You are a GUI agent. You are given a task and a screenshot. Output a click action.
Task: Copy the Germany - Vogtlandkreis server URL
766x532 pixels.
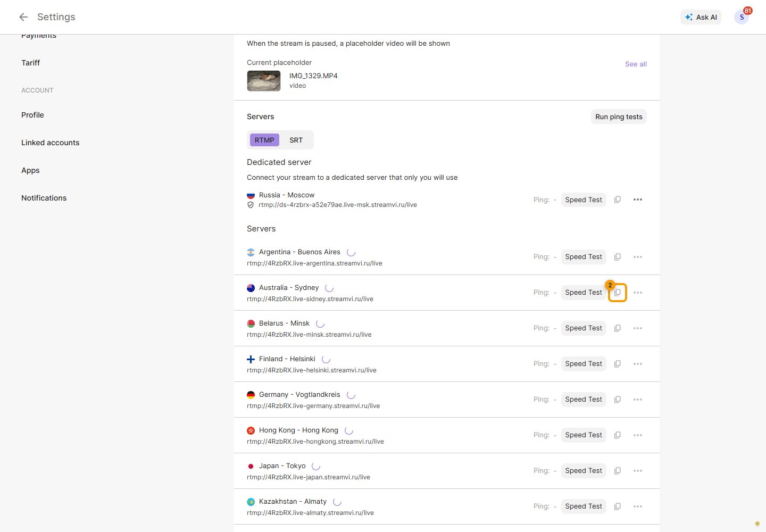[x=618, y=400]
